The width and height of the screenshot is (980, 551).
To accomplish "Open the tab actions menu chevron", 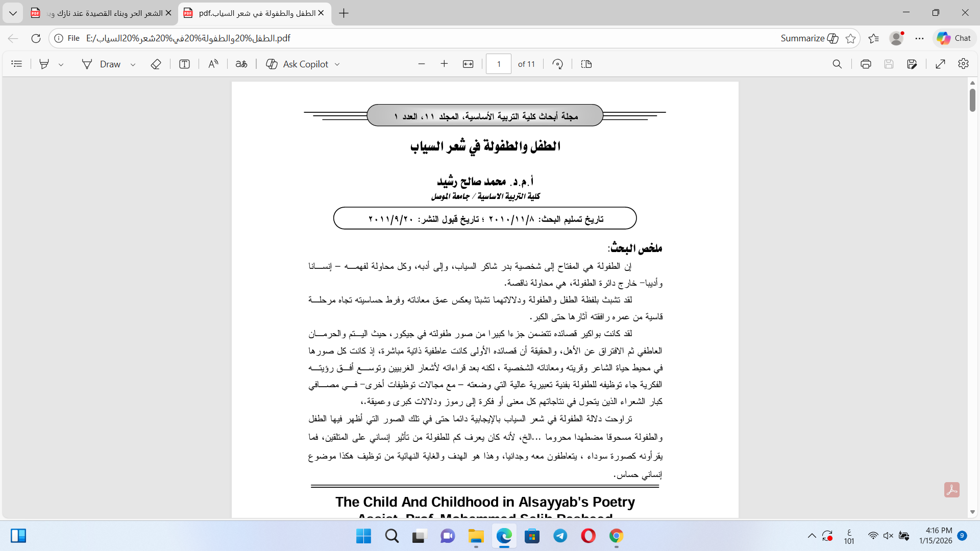I will pyautogui.click(x=13, y=13).
